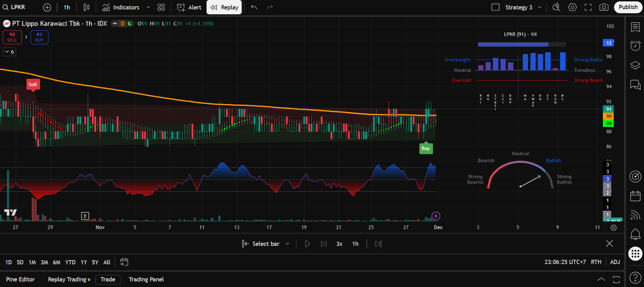Screen dimensions: 644x287
Task: Open notifications bell in right sidebar
Action: (x=635, y=234)
